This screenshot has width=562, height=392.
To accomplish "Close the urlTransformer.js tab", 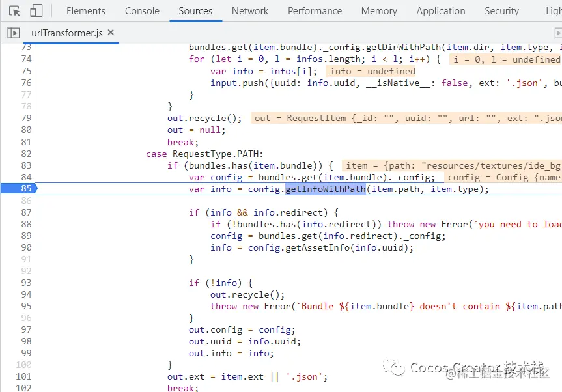I will (111, 33).
